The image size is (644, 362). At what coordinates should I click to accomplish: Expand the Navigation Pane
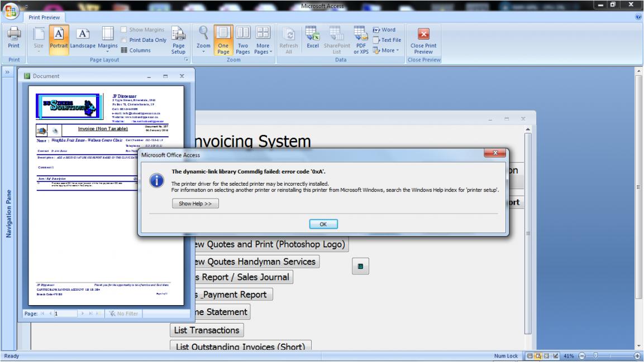pyautogui.click(x=7, y=72)
